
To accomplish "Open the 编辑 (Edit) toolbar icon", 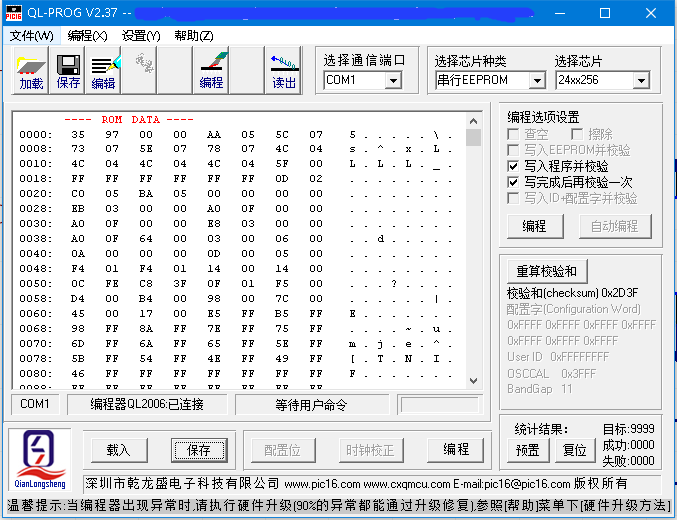I will [x=104, y=70].
